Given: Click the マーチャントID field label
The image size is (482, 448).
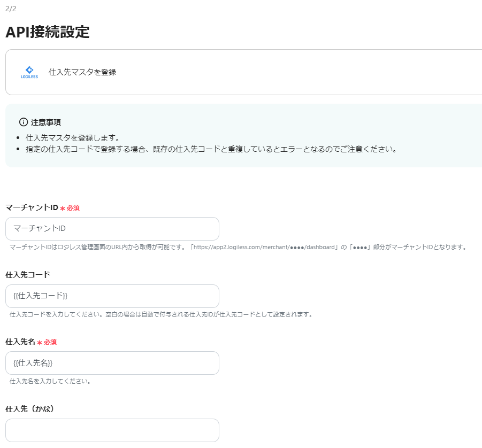Looking at the screenshot, I should (32, 207).
